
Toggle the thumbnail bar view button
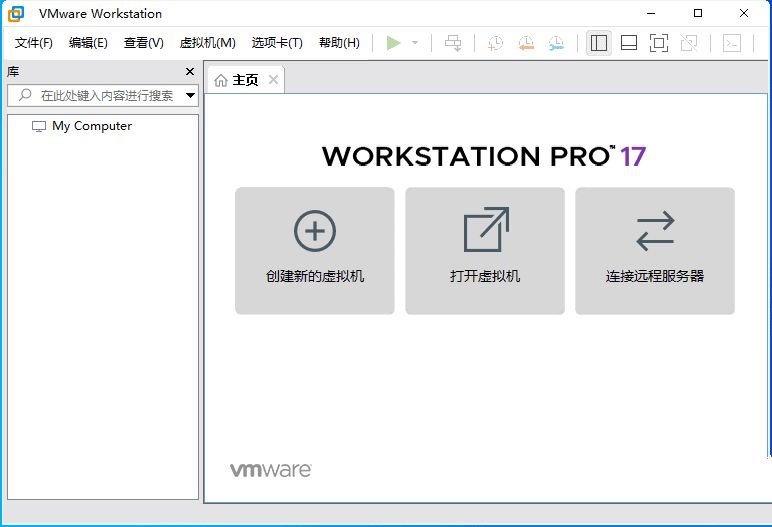pyautogui.click(x=629, y=43)
